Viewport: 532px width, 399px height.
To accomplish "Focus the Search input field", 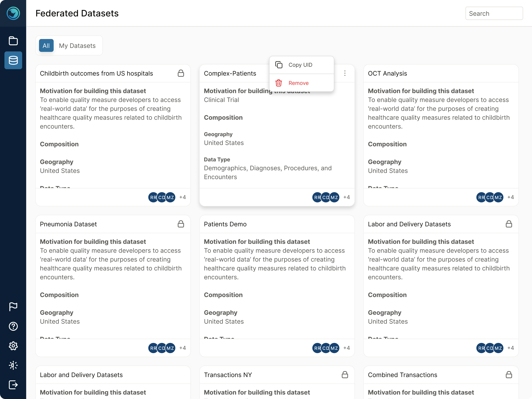I will pos(494,14).
